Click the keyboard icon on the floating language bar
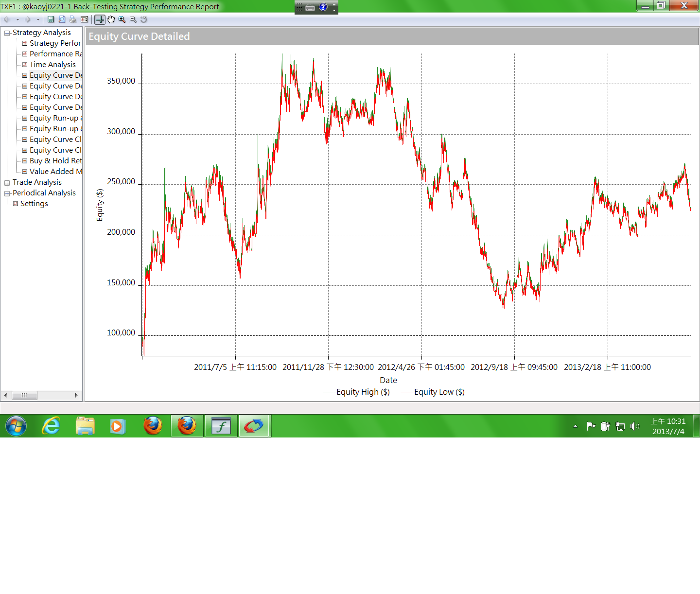 coord(310,7)
